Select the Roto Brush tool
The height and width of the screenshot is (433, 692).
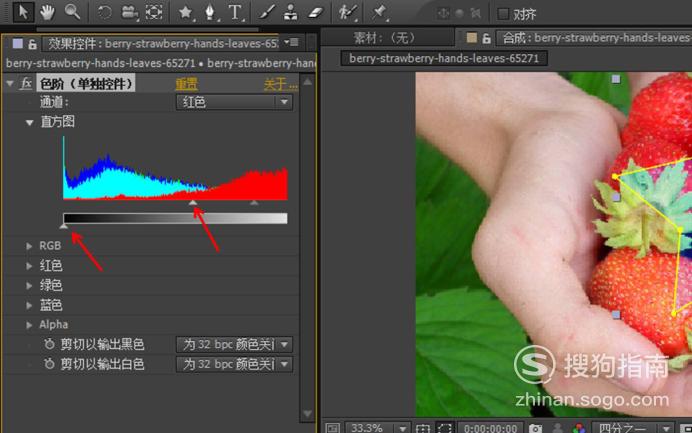pos(347,12)
